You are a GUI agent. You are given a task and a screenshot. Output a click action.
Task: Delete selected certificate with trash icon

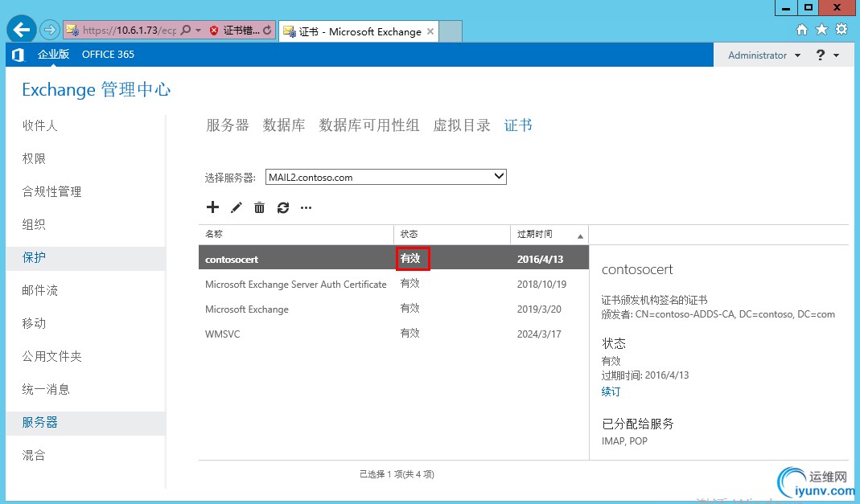tap(259, 207)
